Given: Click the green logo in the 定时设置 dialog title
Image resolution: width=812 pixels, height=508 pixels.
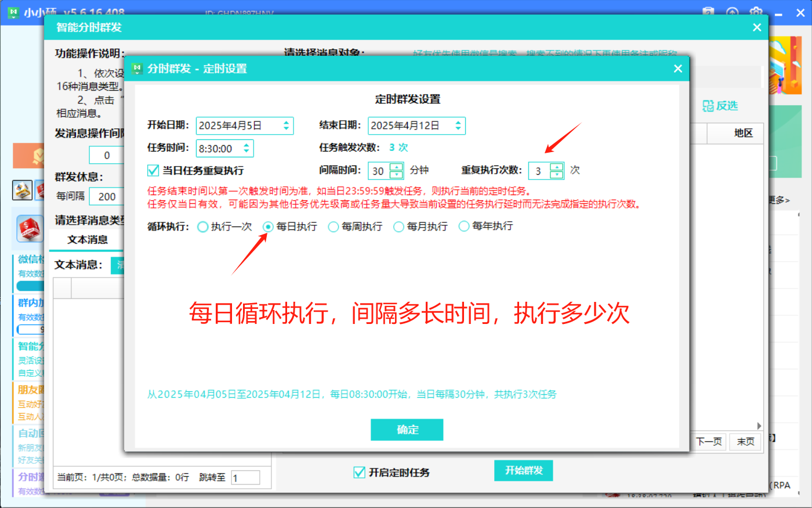Looking at the screenshot, I should pos(137,69).
